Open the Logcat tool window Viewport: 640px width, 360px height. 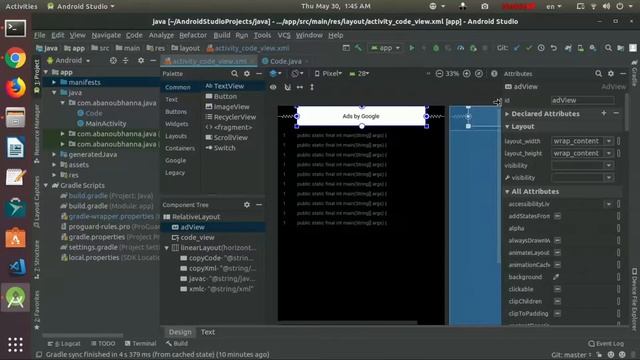pyautogui.click(x=64, y=343)
